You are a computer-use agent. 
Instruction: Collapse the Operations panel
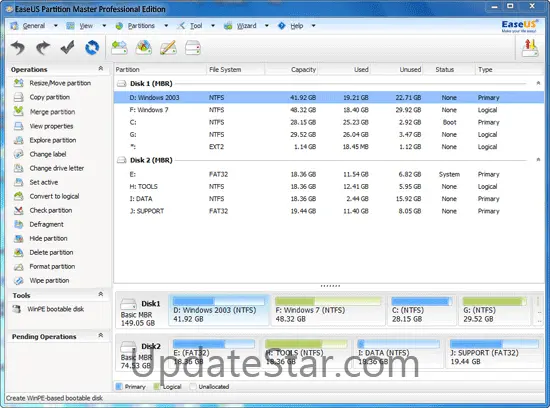point(101,69)
